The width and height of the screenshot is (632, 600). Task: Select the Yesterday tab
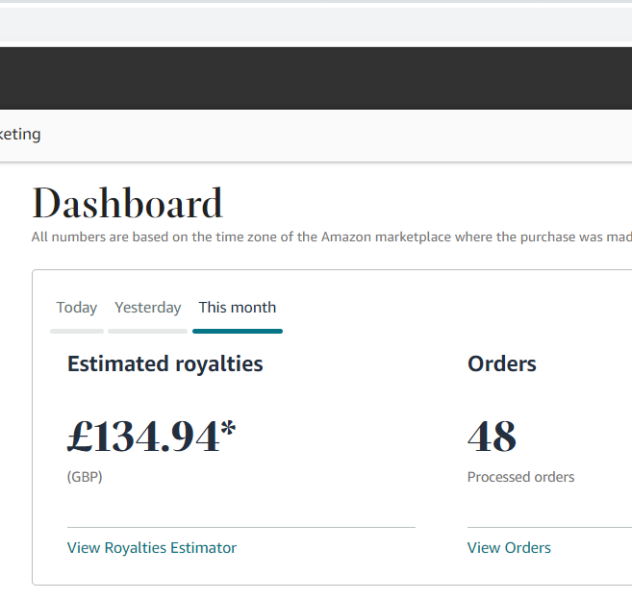[x=147, y=307]
